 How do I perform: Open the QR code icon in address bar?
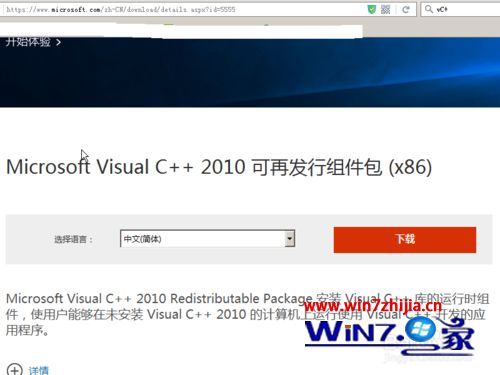(x=386, y=9)
